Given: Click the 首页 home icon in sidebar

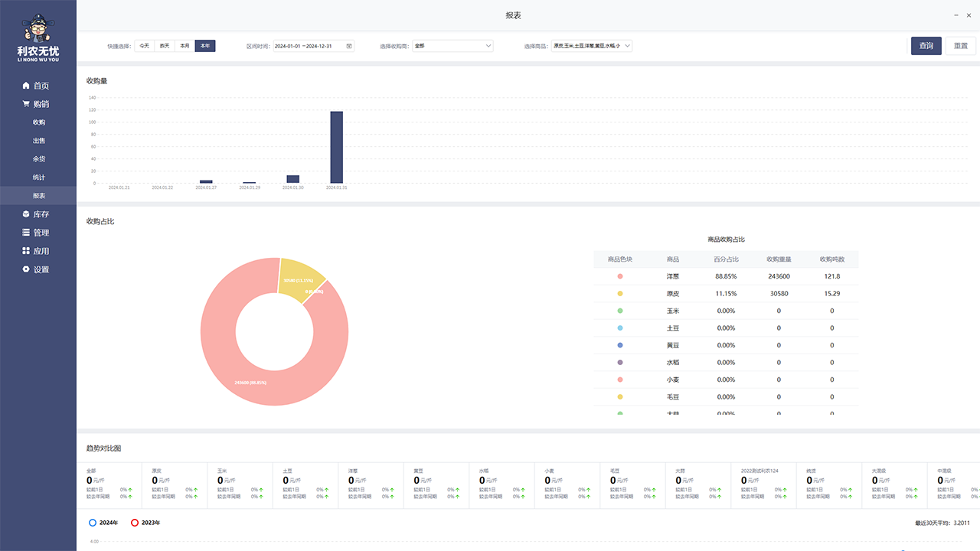Looking at the screenshot, I should pyautogui.click(x=26, y=86).
